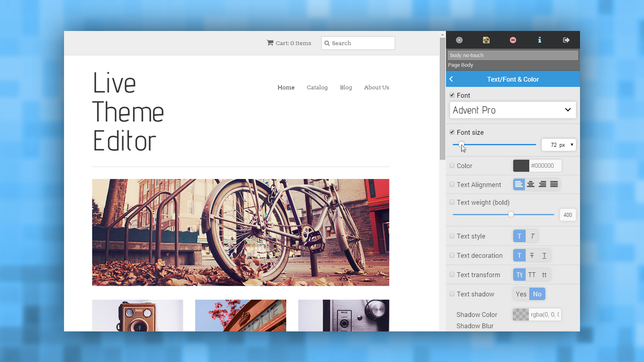Screen dimensions: 644x362
Task: Click the vintage camera product thumbnail
Action: [137, 316]
